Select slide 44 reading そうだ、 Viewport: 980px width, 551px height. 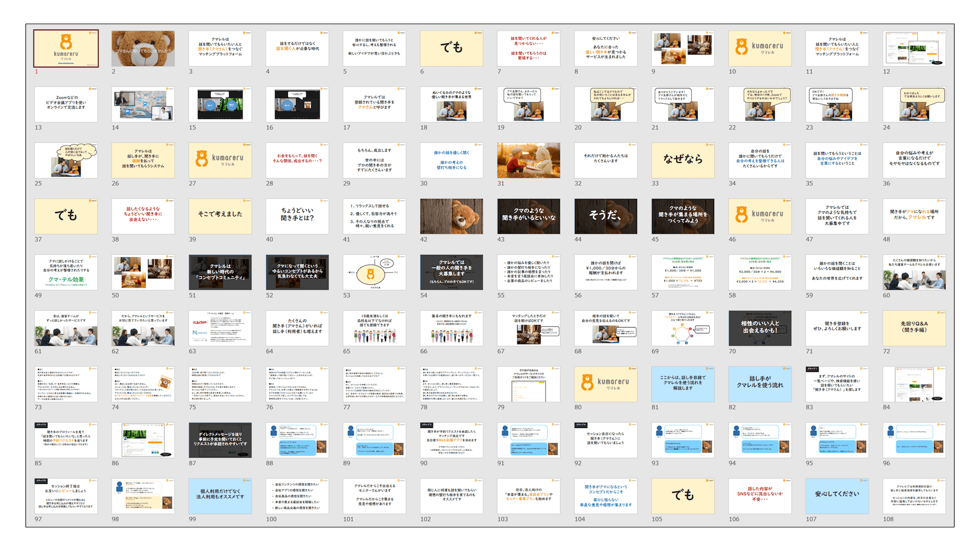click(x=606, y=216)
